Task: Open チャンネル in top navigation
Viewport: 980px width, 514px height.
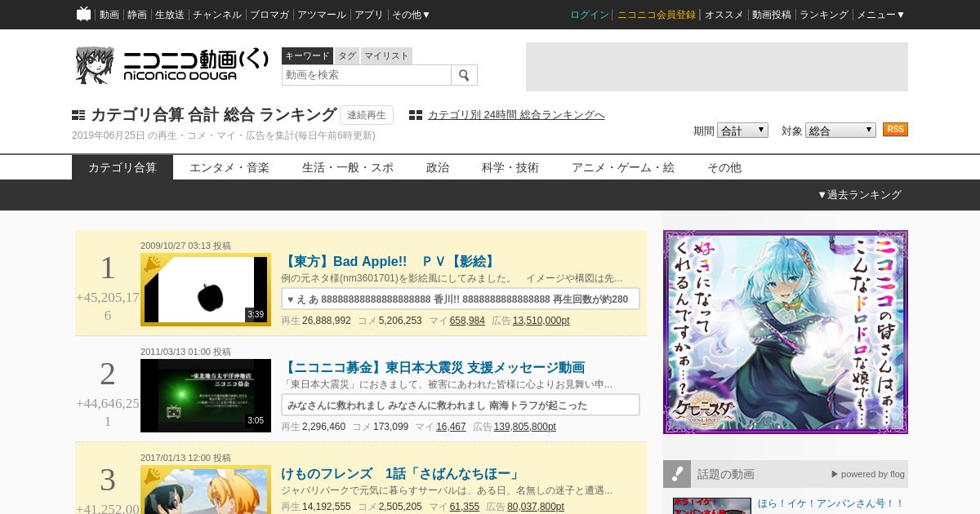Action: point(217,15)
